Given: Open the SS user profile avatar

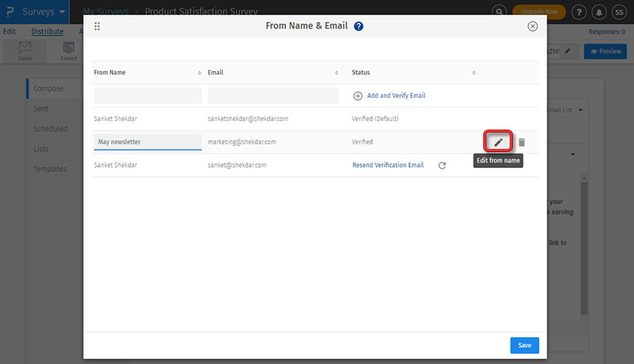Looking at the screenshot, I should pyautogui.click(x=619, y=12).
